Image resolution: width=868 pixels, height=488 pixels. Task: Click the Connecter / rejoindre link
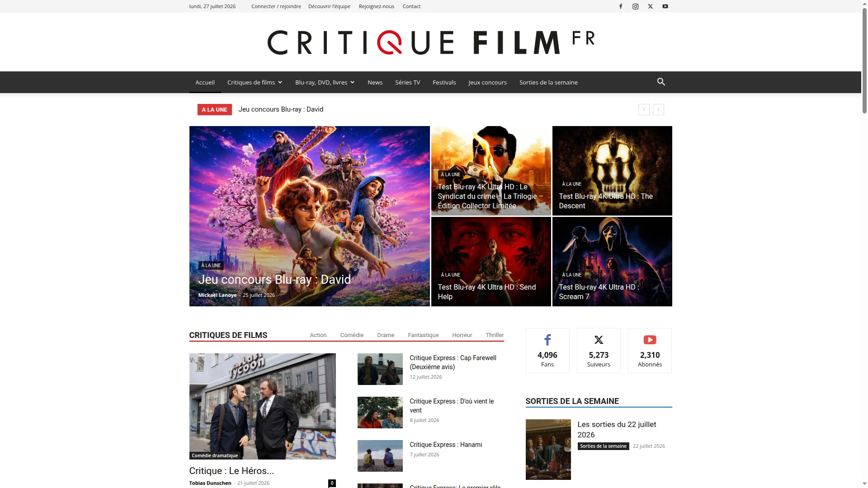pyautogui.click(x=276, y=6)
